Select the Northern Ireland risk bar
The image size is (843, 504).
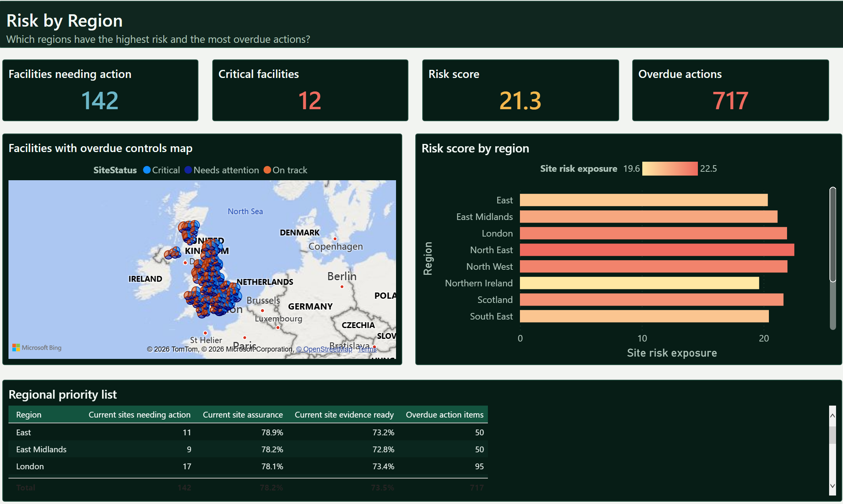pos(639,283)
